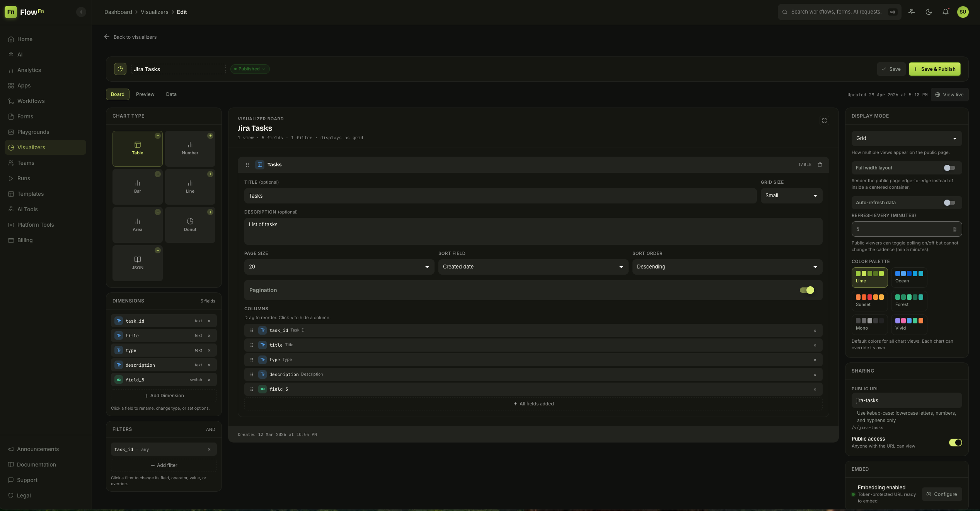Image resolution: width=980 pixels, height=511 pixels.
Task: Open the Grid Size dropdown set to Small
Action: (x=791, y=196)
